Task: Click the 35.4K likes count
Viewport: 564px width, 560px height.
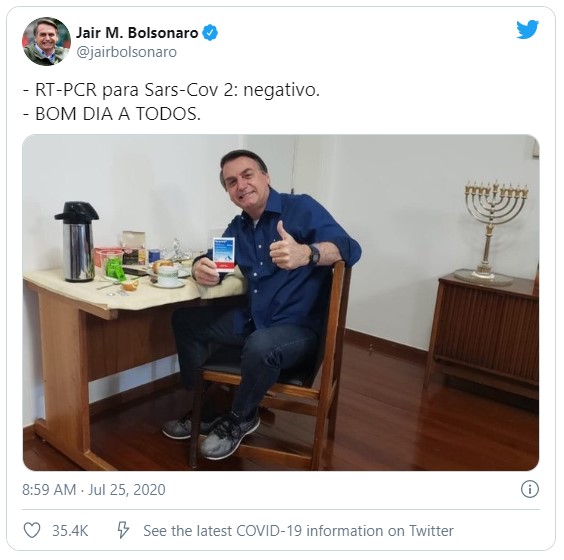Action: click(x=70, y=531)
